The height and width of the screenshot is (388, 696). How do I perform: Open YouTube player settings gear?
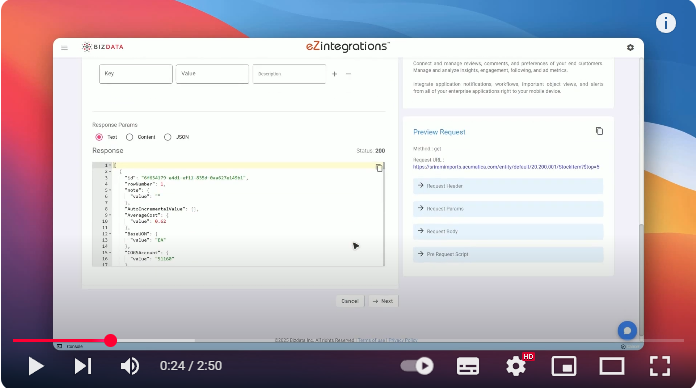[516, 366]
